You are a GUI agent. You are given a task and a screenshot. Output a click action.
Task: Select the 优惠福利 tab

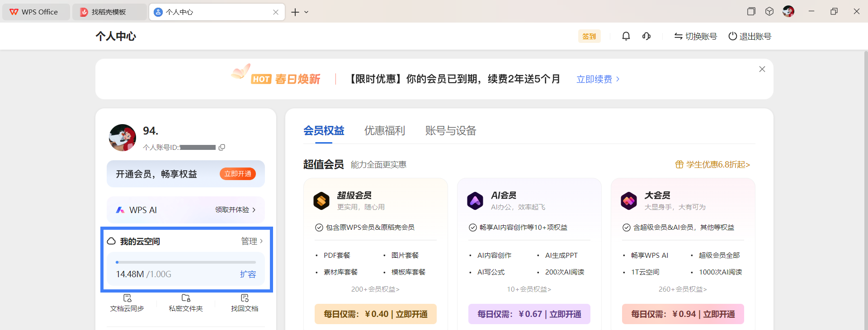pos(385,131)
